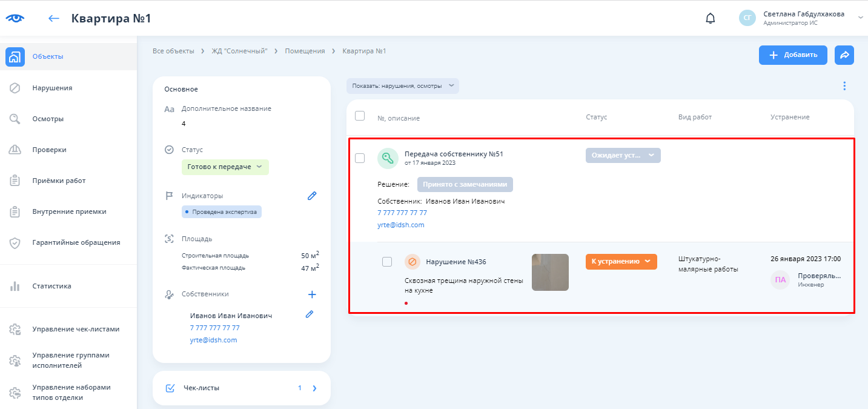
Task: Click the ЖД "Солнечный" breadcrumb link
Action: coord(239,51)
